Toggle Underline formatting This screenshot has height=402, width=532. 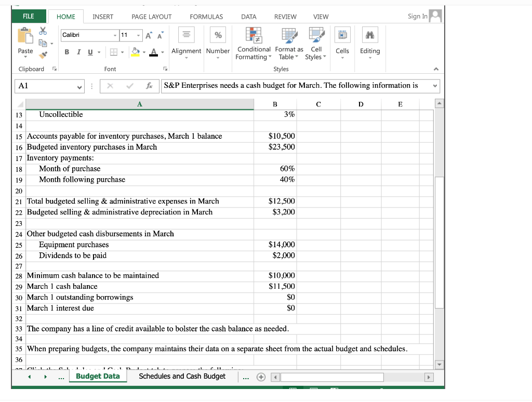point(90,52)
